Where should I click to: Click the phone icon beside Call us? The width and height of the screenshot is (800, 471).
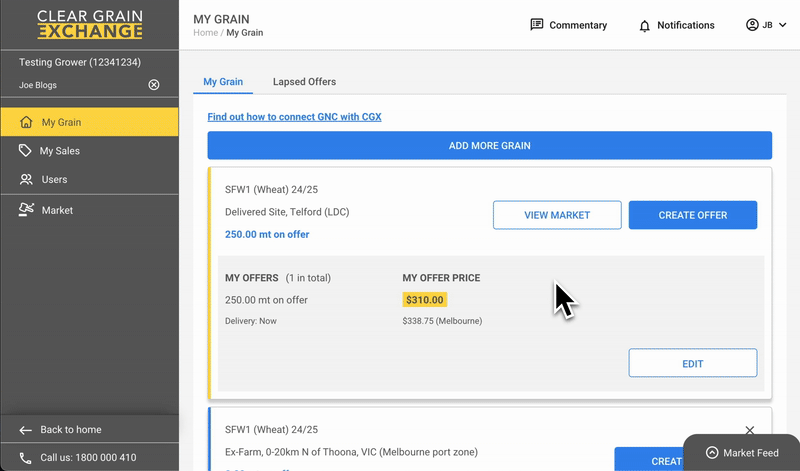(x=25, y=458)
